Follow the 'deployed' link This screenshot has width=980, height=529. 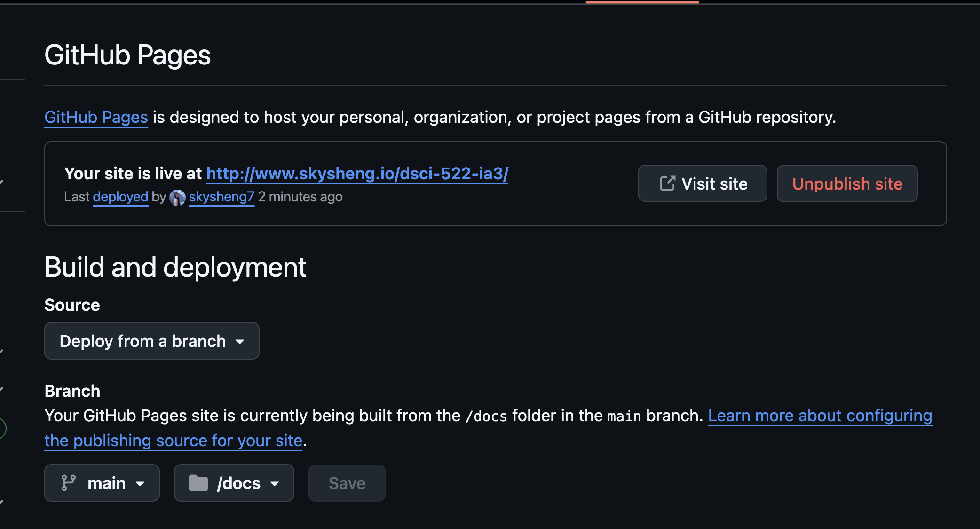coord(120,197)
